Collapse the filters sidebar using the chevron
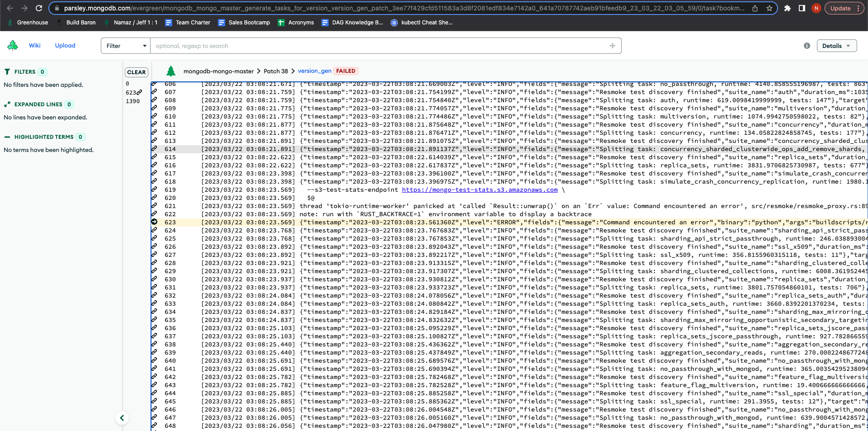This screenshot has height=431, width=868. pos(122,418)
